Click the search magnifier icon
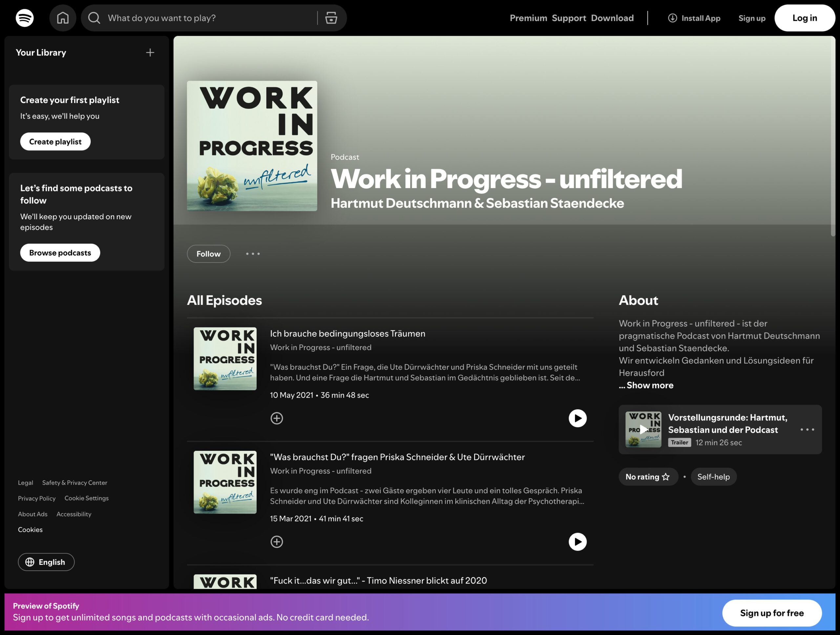This screenshot has height=635, width=840. coord(94,18)
